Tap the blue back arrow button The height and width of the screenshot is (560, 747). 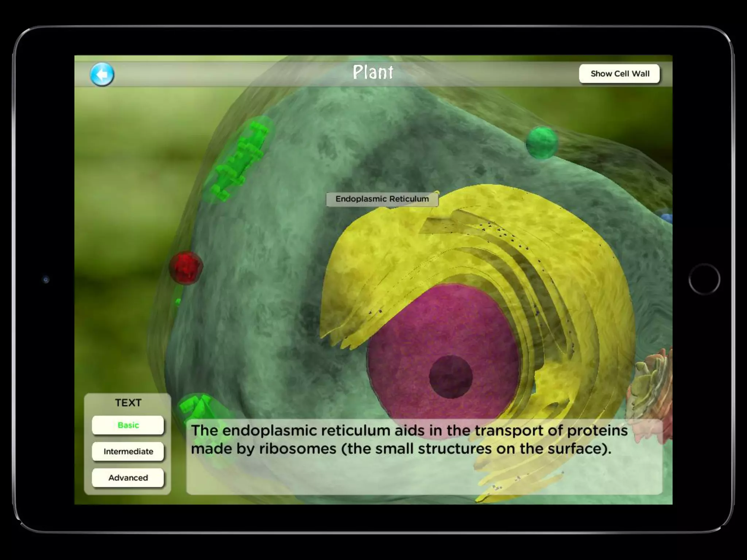pos(102,74)
